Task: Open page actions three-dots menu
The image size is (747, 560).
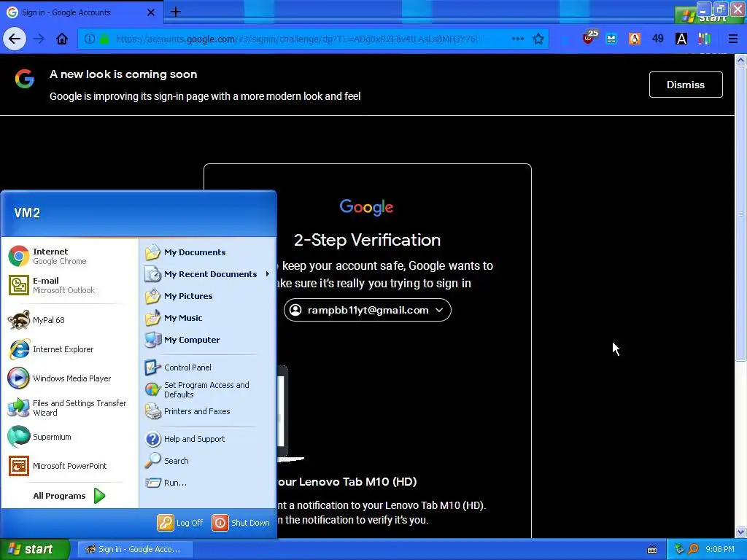Action: coord(518,39)
